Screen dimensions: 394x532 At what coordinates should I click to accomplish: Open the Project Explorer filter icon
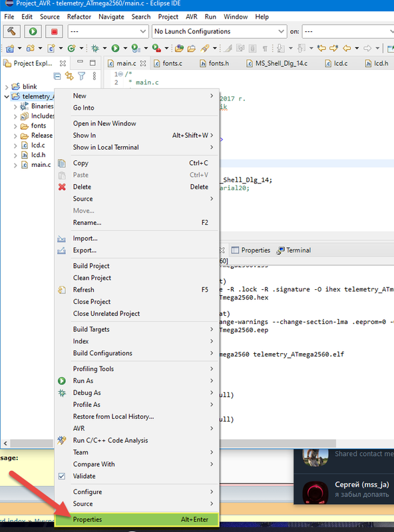tap(81, 76)
